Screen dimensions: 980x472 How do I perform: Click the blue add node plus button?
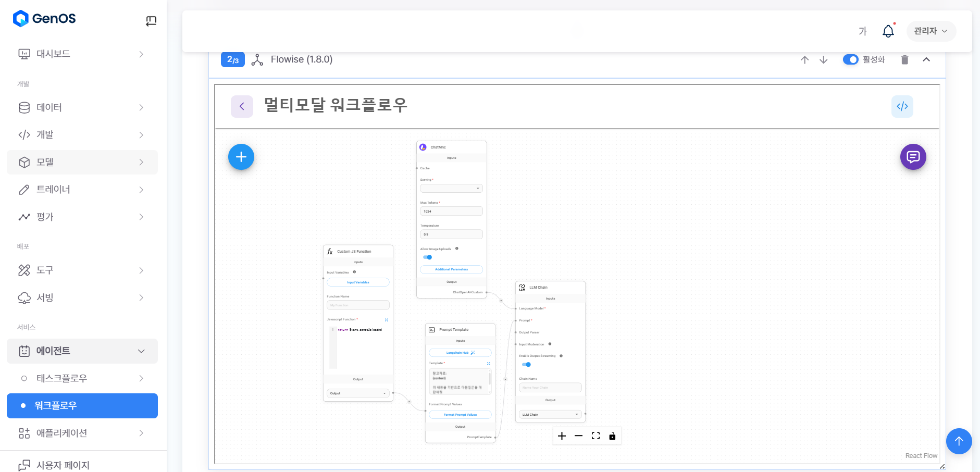(x=241, y=157)
